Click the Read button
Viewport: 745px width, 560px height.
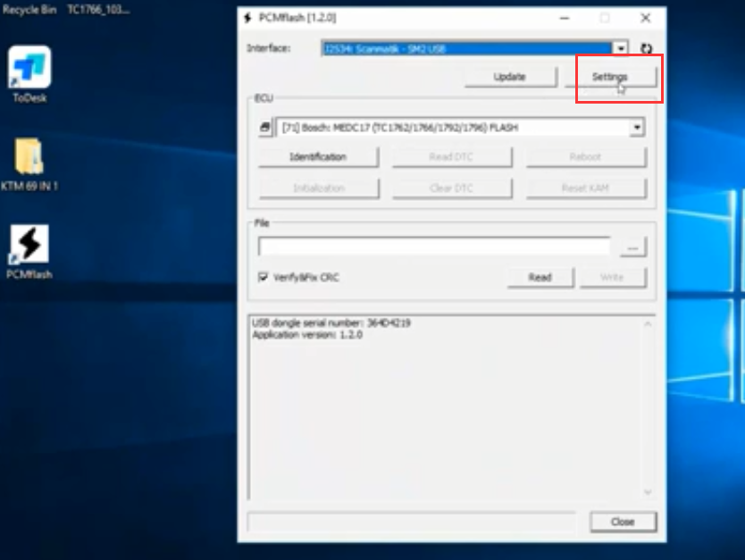(x=540, y=278)
